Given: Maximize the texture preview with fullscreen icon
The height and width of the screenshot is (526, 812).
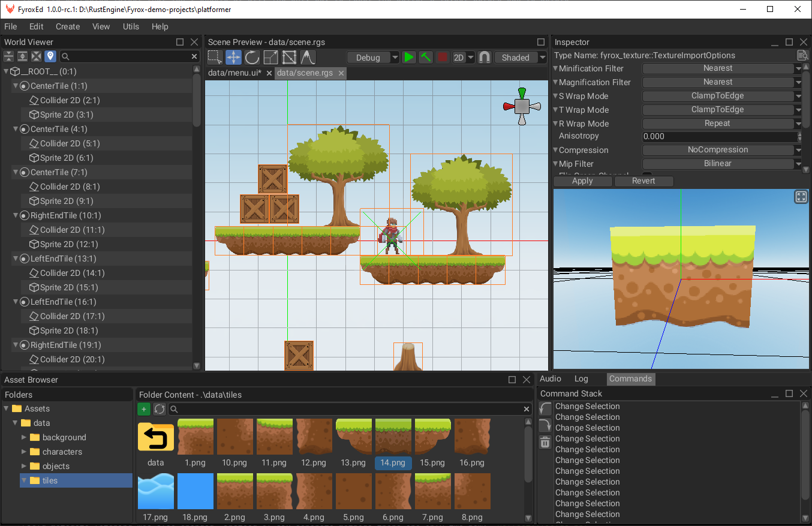Looking at the screenshot, I should coord(801,197).
